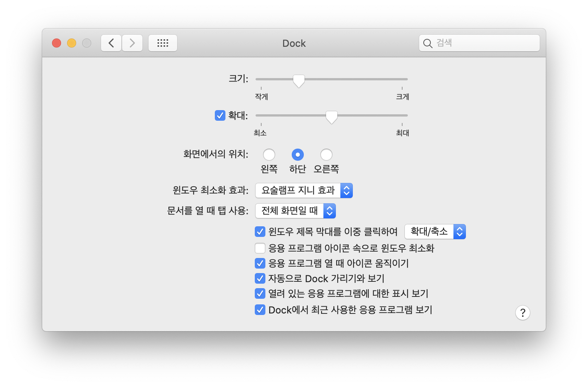588x387 pixels.
Task: Go back with the left chevron button
Action: point(111,43)
